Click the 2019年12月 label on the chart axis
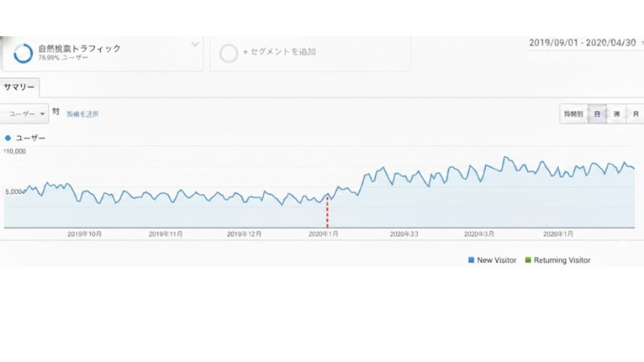Screen dimensions: 644x362 pos(245,234)
